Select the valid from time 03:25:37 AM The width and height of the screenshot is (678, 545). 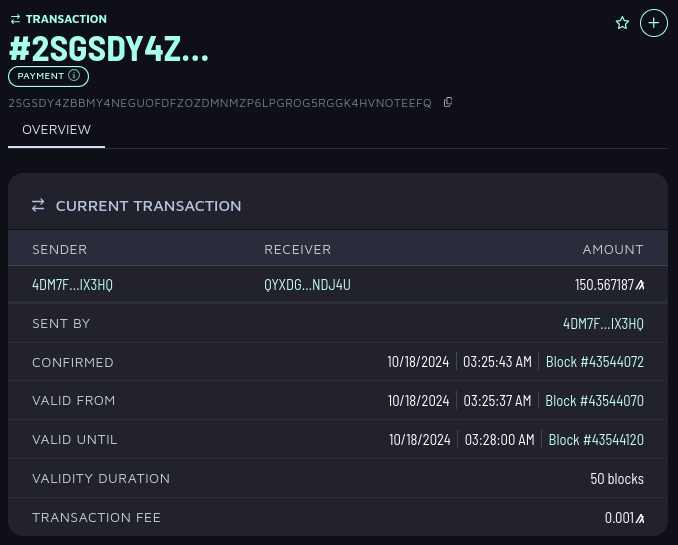(x=497, y=401)
